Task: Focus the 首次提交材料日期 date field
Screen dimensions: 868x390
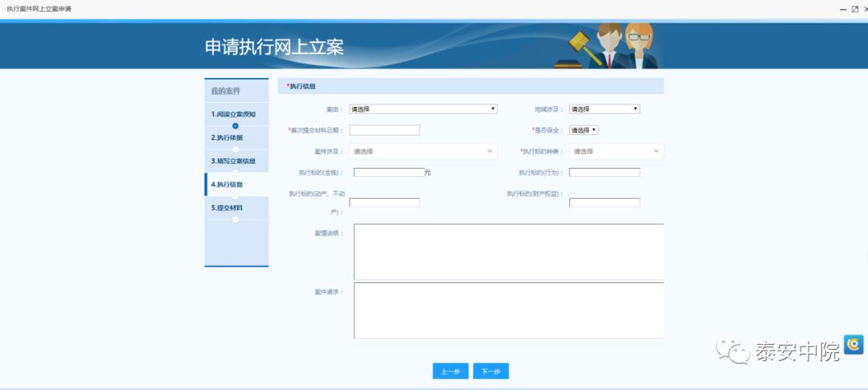Action: [384, 130]
